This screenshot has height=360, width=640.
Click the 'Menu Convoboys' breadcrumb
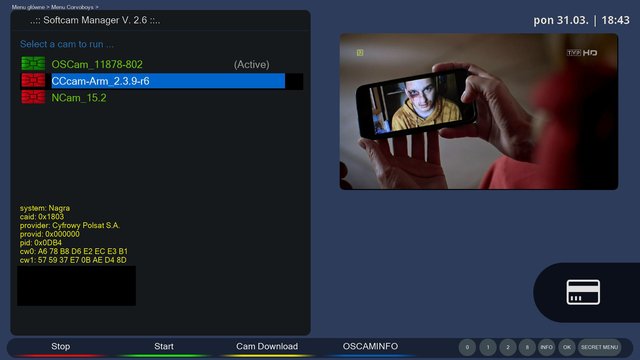point(72,7)
